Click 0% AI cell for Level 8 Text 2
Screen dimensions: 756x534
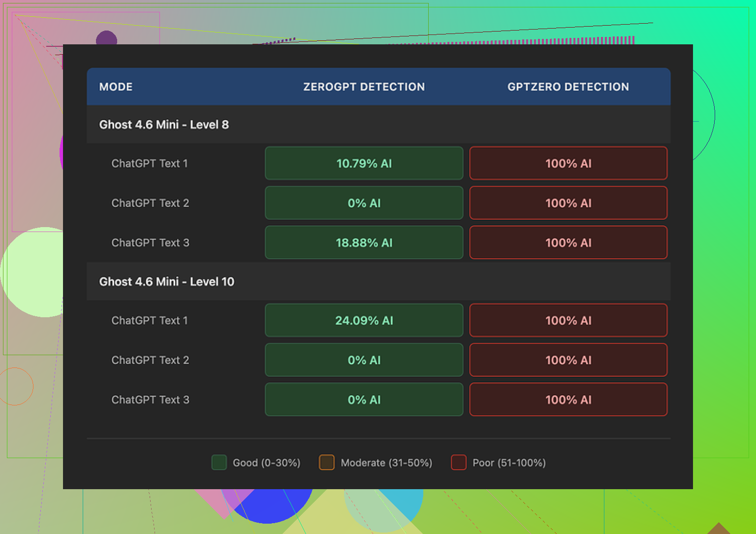pyautogui.click(x=364, y=203)
